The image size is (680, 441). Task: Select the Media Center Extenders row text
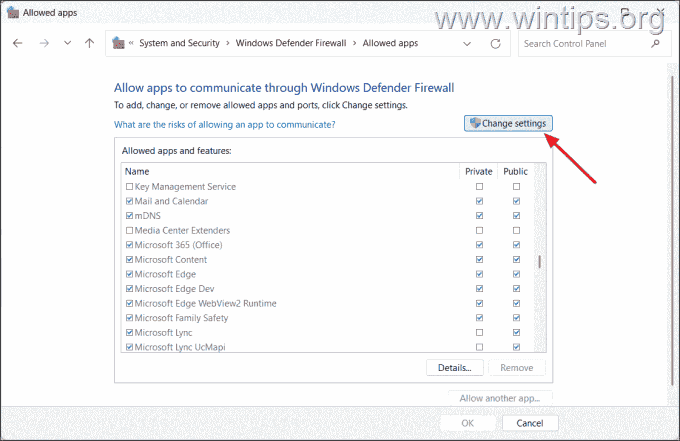[182, 230]
